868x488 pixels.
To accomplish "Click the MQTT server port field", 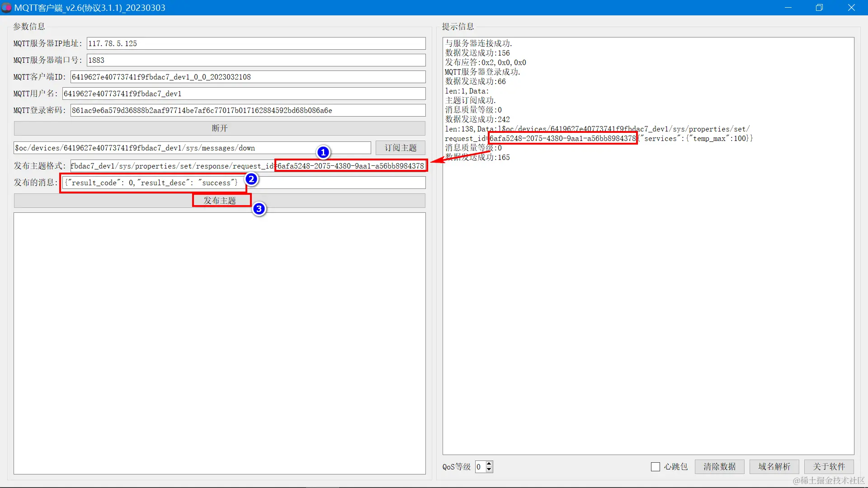I will (256, 60).
